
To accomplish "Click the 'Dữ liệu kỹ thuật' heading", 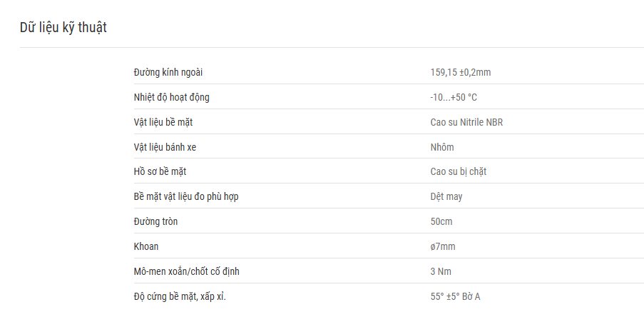I will tap(63, 28).
